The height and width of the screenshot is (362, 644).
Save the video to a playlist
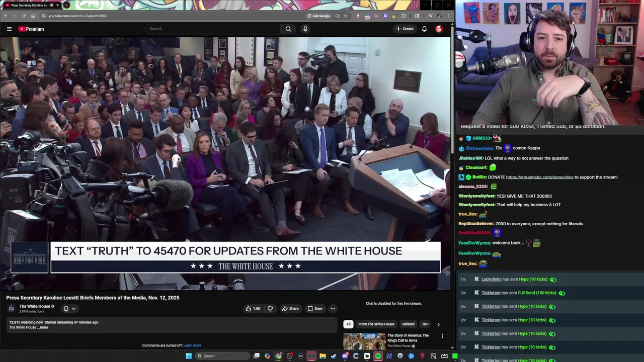click(315, 309)
